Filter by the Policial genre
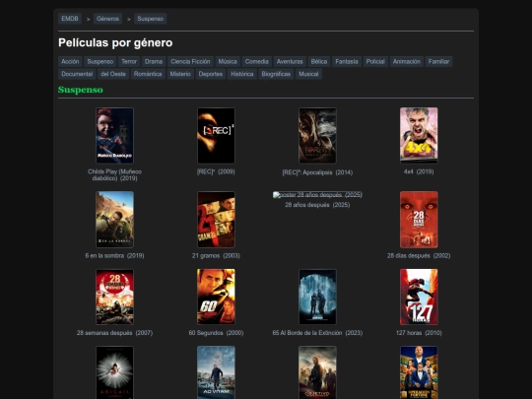Image resolution: width=532 pixels, height=399 pixels. (375, 61)
